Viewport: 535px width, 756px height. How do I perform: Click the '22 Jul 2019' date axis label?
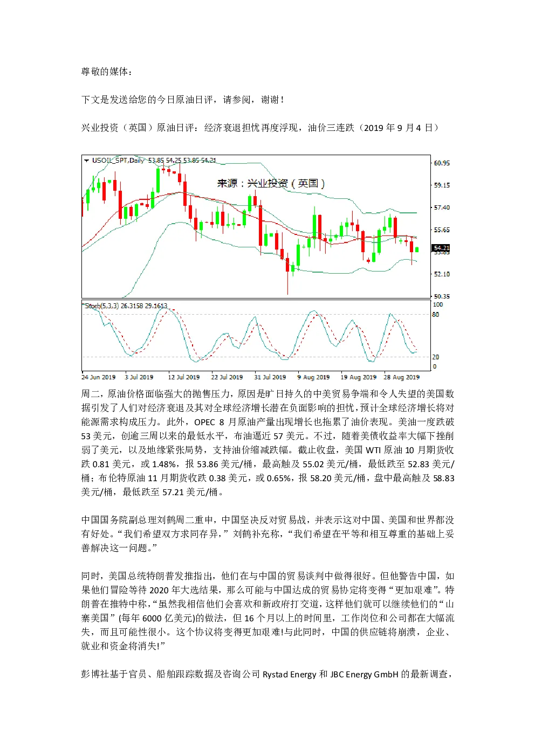point(227,377)
